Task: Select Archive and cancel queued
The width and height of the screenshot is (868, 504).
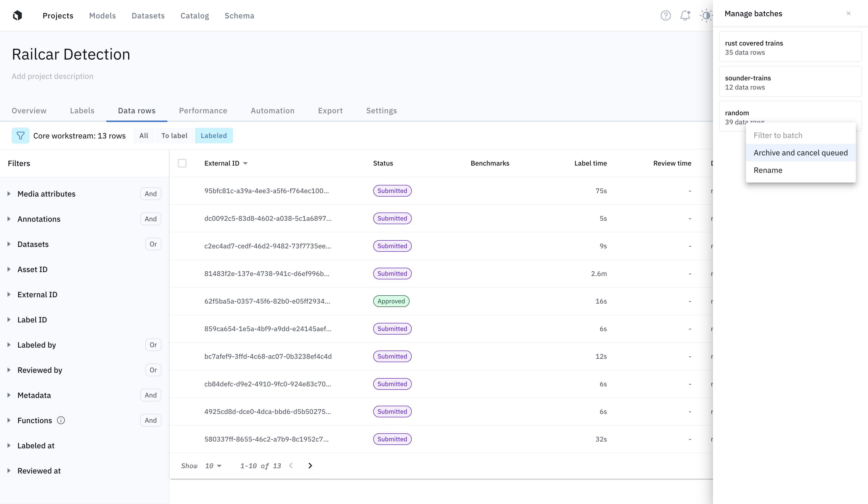Action: click(x=800, y=153)
